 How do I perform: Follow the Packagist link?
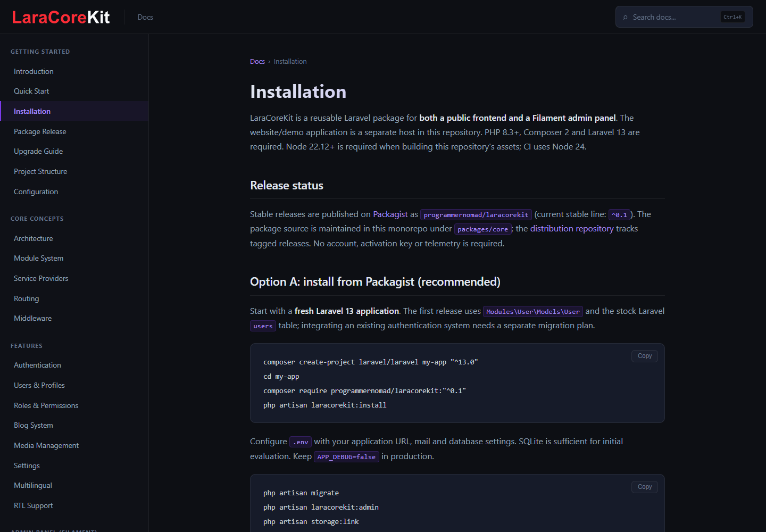click(390, 214)
